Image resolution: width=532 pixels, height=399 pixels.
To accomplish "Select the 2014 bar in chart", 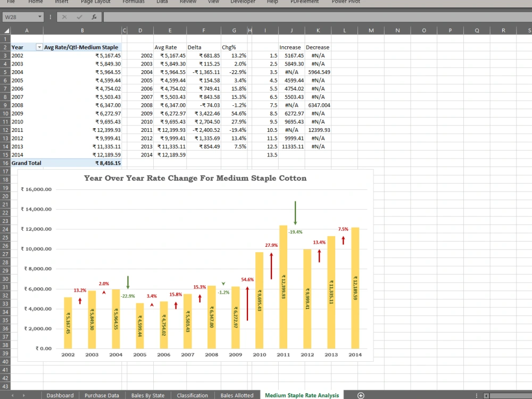I will (355, 288).
